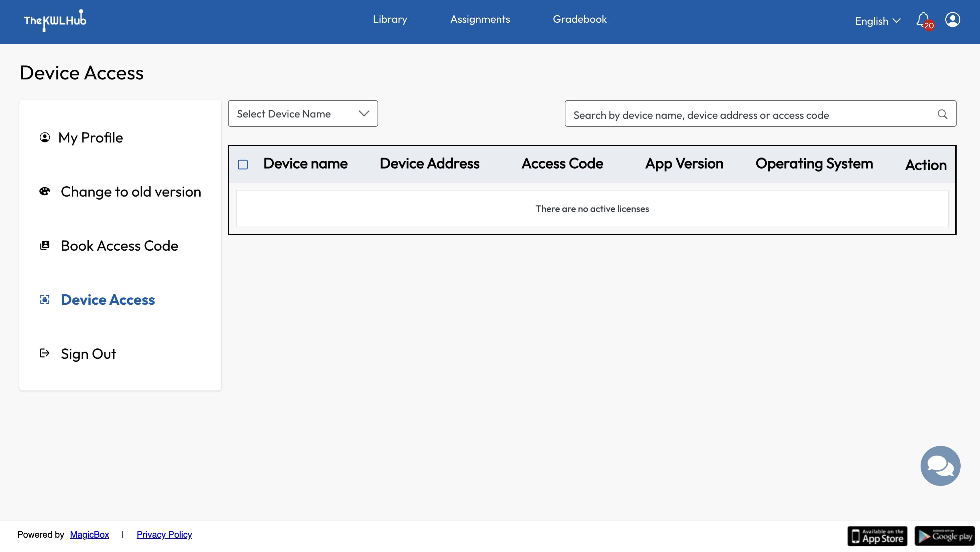Switch to the Gradebook page
Viewport: 980px width, 552px height.
[x=579, y=19]
